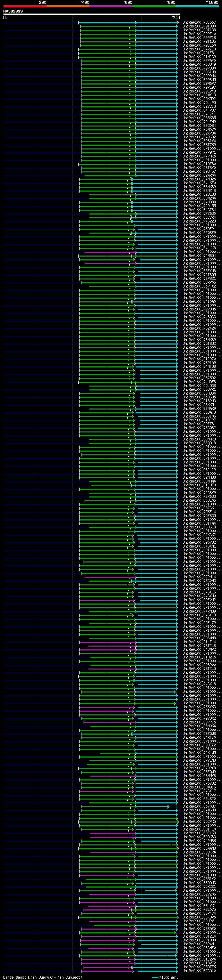
Task: Select subject label UniRef100_B9N6P7
Action: click(x=199, y=84)
